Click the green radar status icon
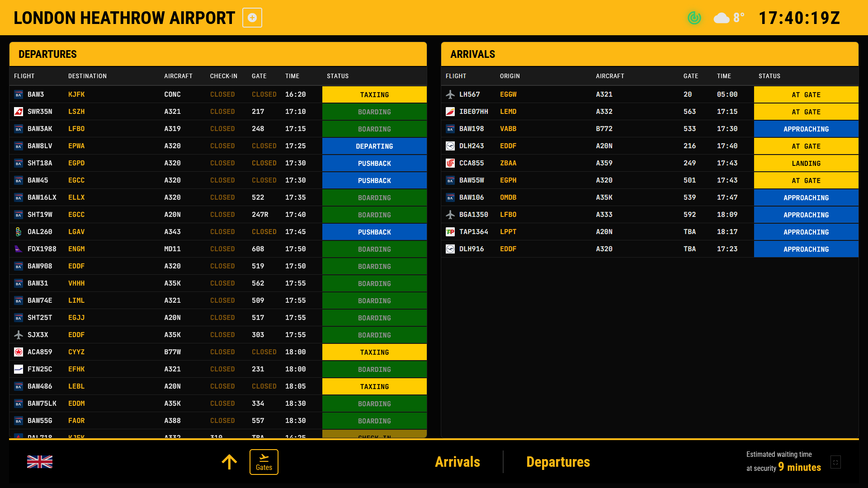868x488 pixels. coord(694,18)
